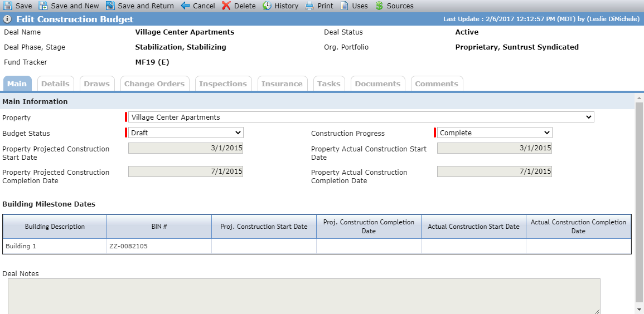
Task: Click the Save disk icon
Action: tap(7, 6)
